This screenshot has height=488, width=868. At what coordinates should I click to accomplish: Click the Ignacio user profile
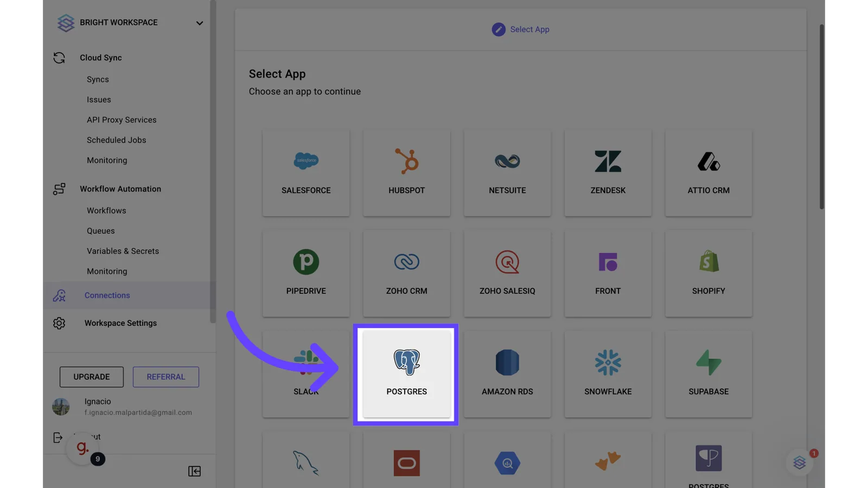122,407
